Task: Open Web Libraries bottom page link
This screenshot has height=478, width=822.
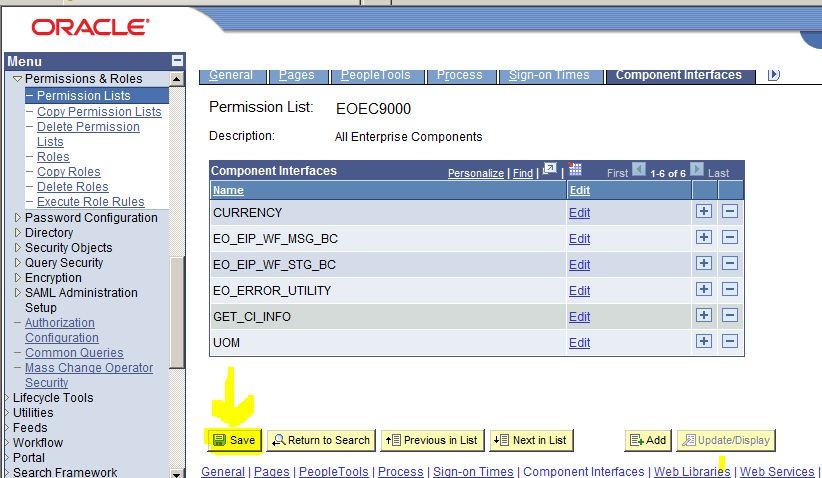Action: click(x=692, y=471)
